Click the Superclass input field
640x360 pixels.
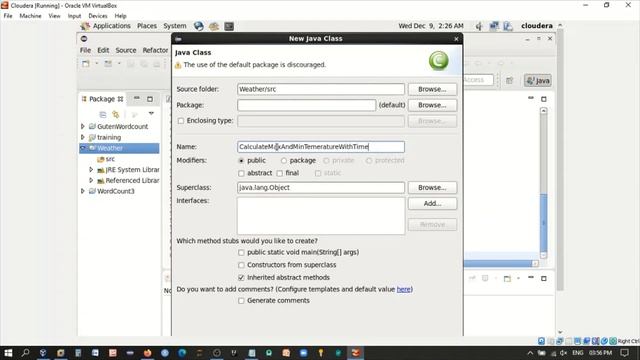point(321,187)
